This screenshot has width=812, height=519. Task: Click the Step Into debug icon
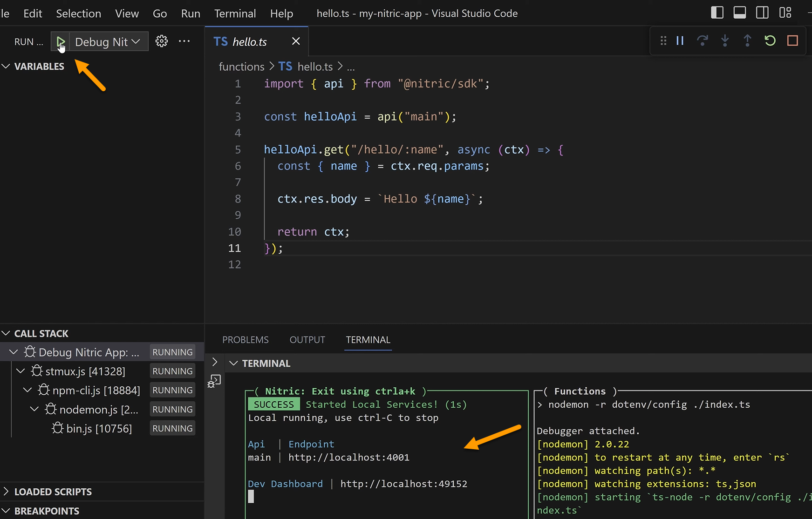[x=724, y=40]
